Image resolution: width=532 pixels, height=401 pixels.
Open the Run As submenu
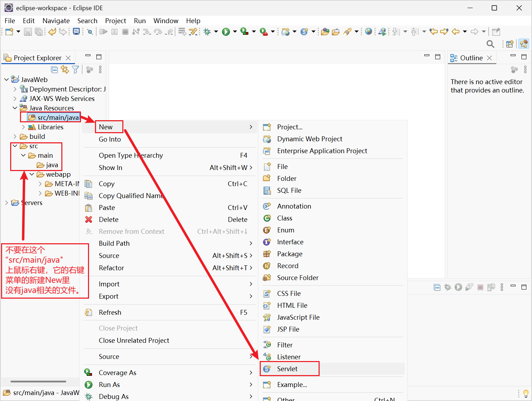[x=169, y=385]
